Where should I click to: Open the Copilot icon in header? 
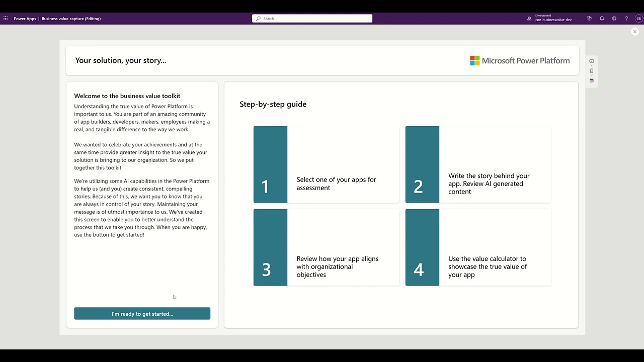click(589, 19)
